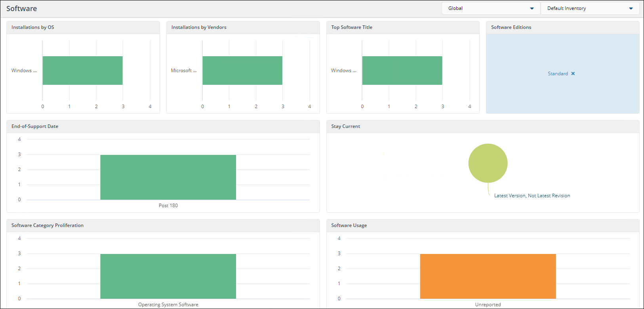Viewport: 644px width, 309px height.
Task: Expand the Default Inventory dropdown
Action: (x=590, y=8)
